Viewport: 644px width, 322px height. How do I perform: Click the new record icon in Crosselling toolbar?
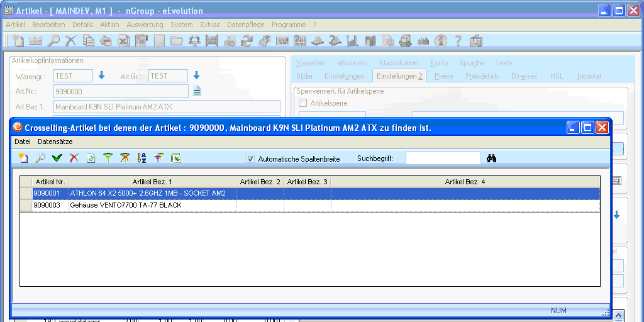(x=23, y=158)
